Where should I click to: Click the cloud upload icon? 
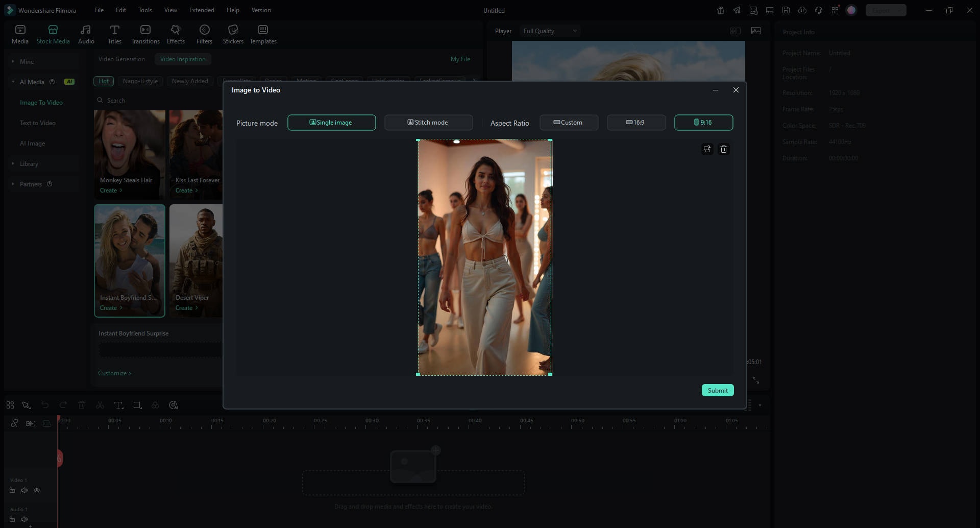(x=802, y=10)
